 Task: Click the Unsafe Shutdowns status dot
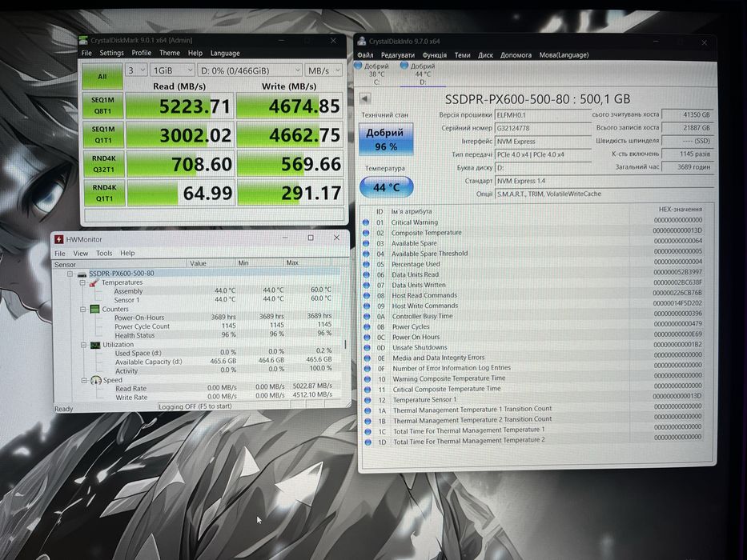tap(367, 348)
